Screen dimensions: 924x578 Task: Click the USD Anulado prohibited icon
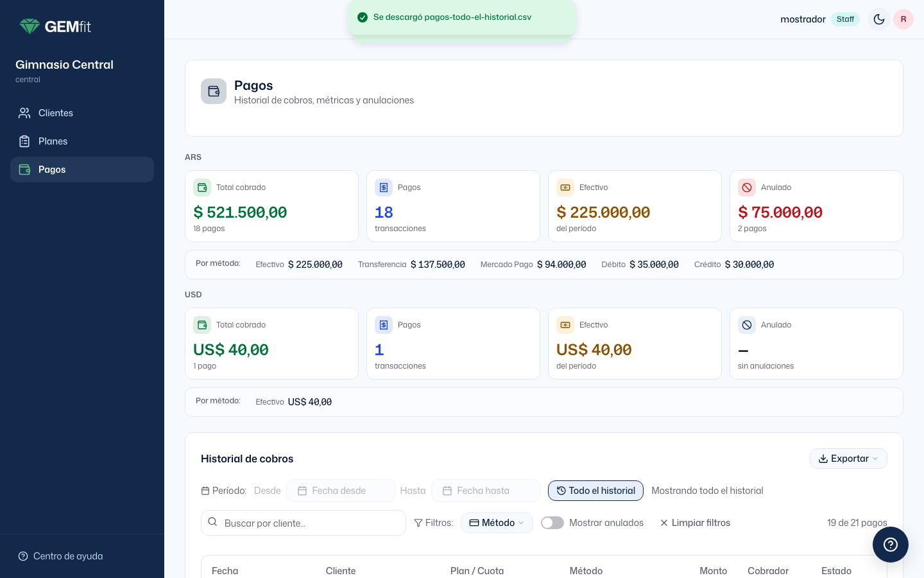click(747, 325)
